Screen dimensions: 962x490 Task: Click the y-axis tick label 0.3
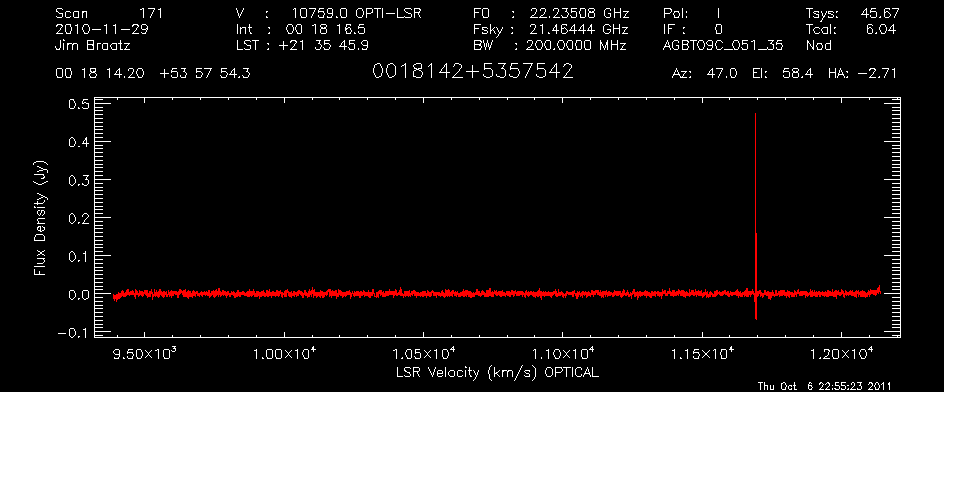79,181
